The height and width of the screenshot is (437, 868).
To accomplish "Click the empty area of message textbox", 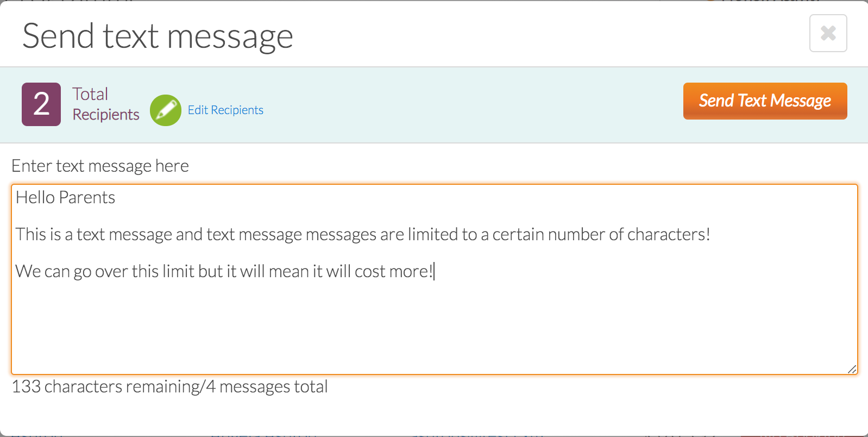I will click(x=435, y=326).
